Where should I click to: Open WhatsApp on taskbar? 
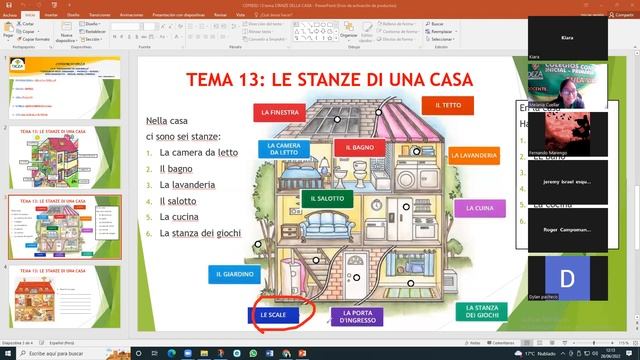[x=253, y=353]
